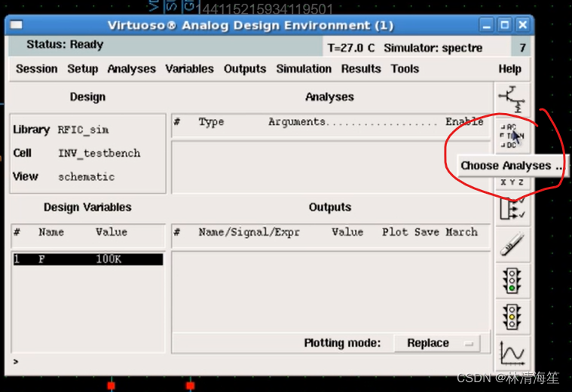The height and width of the screenshot is (392, 572).
Task: Open the Plotting mode Replace dropdown
Action: (437, 343)
